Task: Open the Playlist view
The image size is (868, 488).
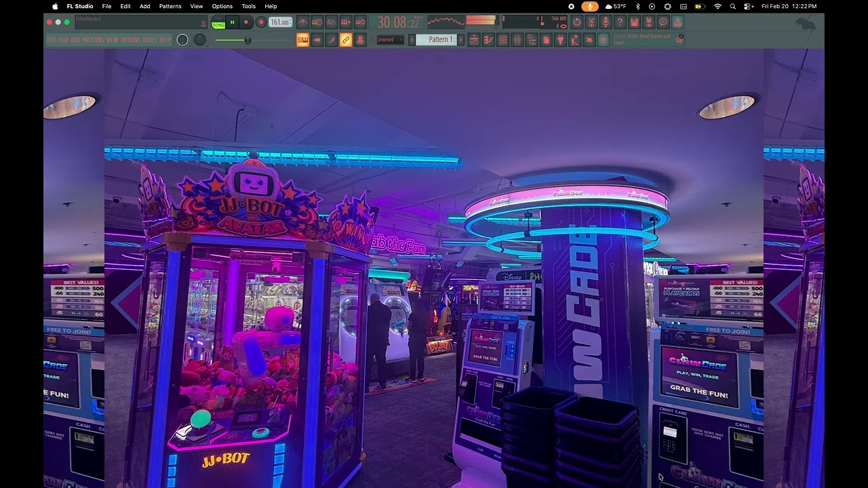Action: [474, 39]
